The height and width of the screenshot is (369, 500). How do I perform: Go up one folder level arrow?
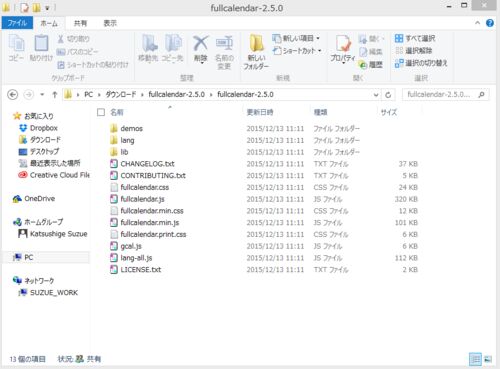click(x=55, y=95)
